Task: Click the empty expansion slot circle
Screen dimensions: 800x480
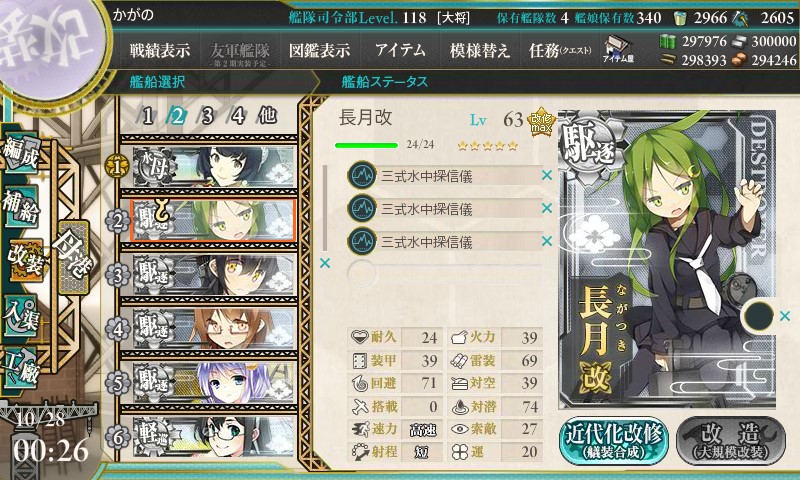Action: [x=759, y=316]
